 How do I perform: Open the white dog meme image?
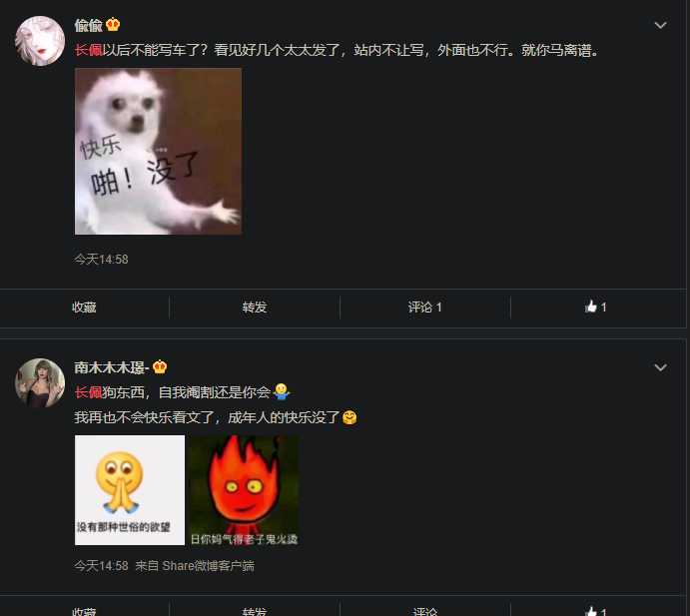[x=158, y=151]
